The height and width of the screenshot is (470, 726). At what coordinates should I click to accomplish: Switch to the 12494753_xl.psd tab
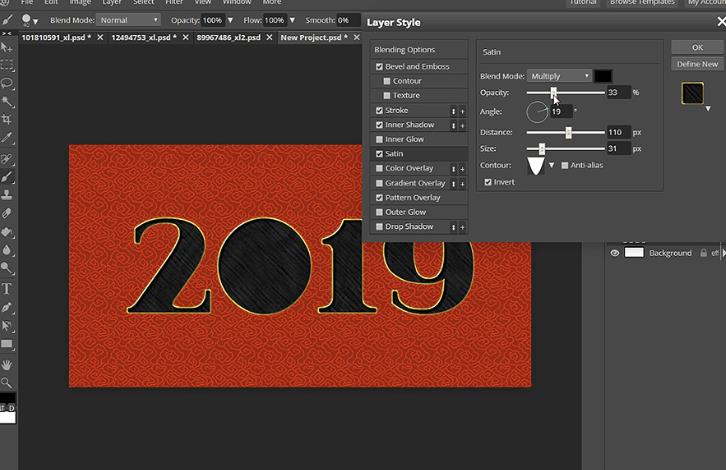tap(144, 38)
